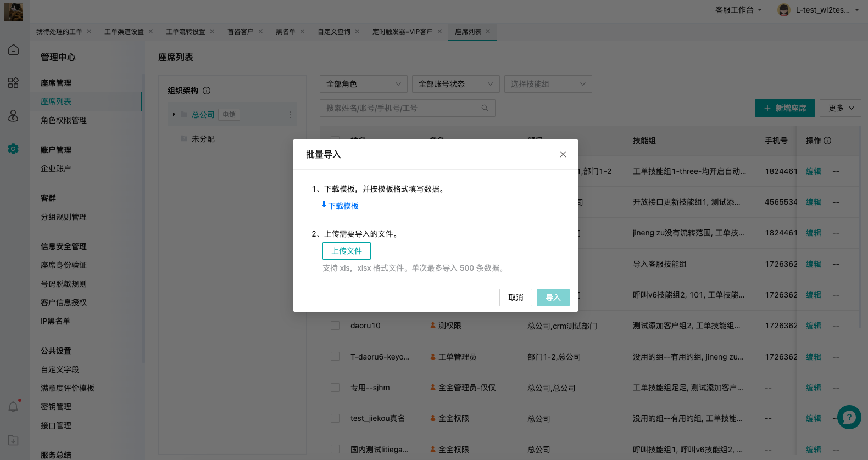The width and height of the screenshot is (868, 460).
Task: Open the agent figure icon in sidebar
Action: click(x=13, y=116)
